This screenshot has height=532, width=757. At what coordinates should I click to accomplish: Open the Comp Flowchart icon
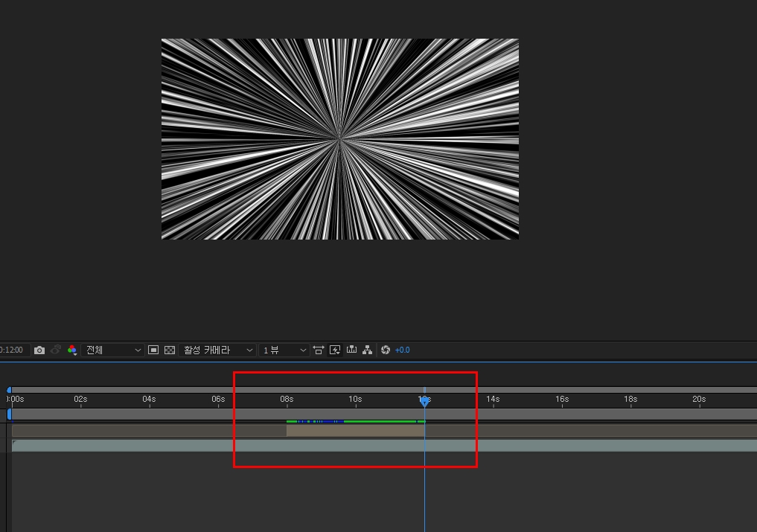coord(368,350)
